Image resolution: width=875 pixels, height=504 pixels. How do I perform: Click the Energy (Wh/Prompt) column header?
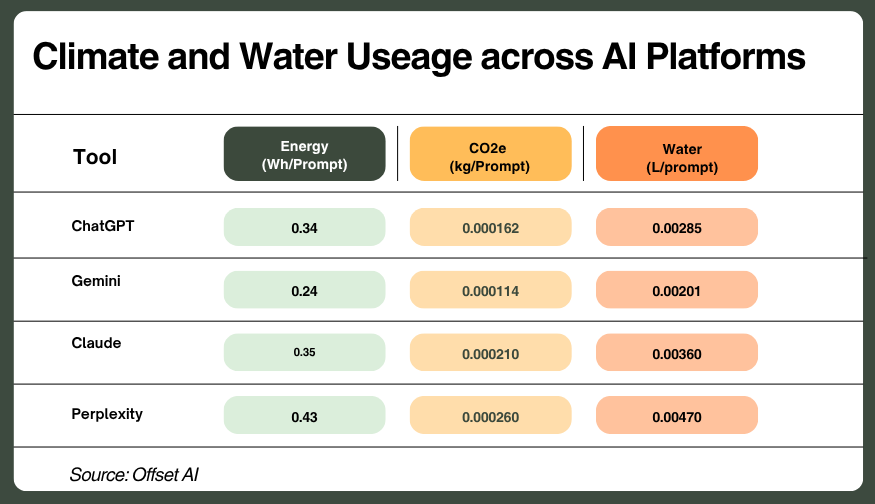(304, 154)
